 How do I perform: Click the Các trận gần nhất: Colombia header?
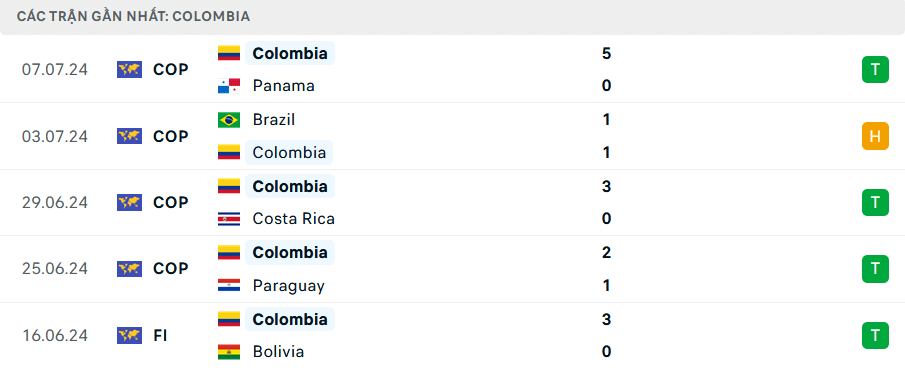coord(133,17)
